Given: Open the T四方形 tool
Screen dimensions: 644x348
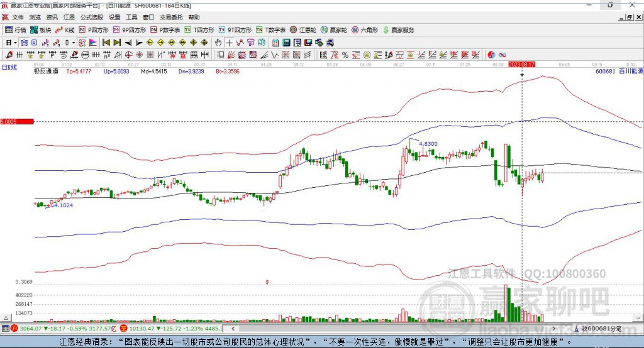Looking at the screenshot, I should click(199, 30).
